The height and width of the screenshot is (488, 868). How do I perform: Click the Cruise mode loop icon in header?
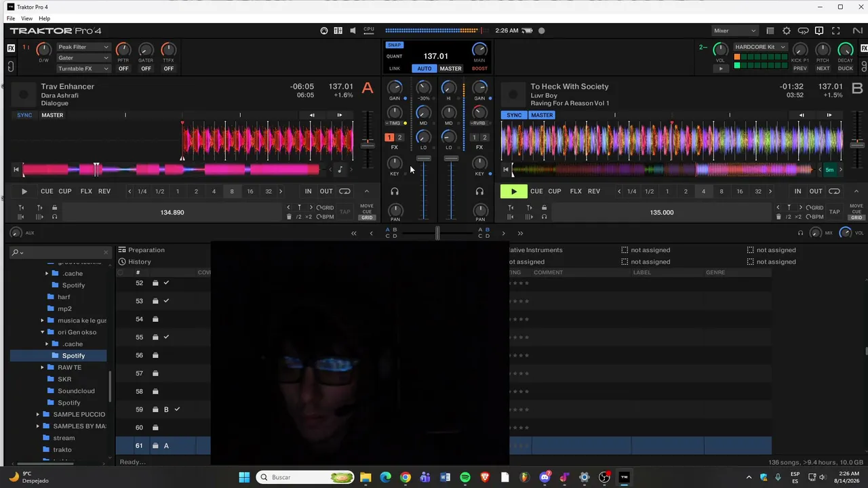[803, 30]
